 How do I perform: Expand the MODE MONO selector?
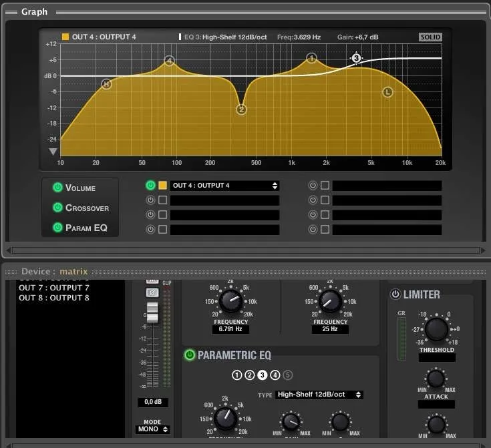pyautogui.click(x=152, y=429)
